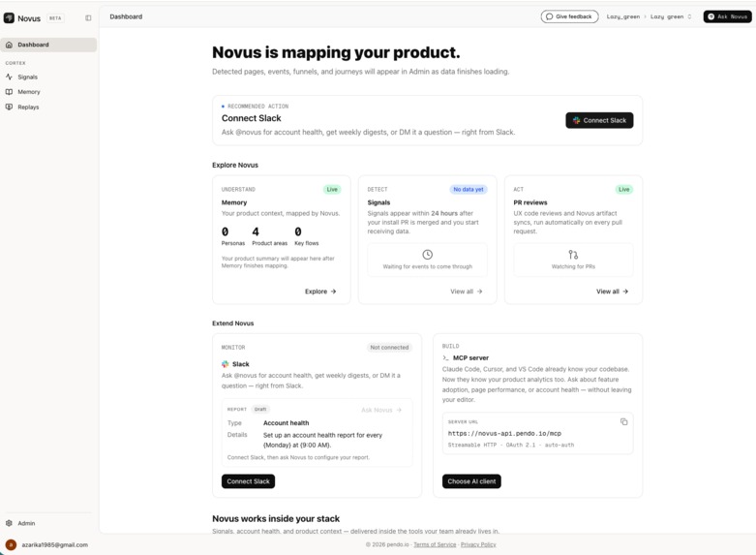
Task: Click the MCP server terminal icon
Action: pyautogui.click(x=445, y=358)
